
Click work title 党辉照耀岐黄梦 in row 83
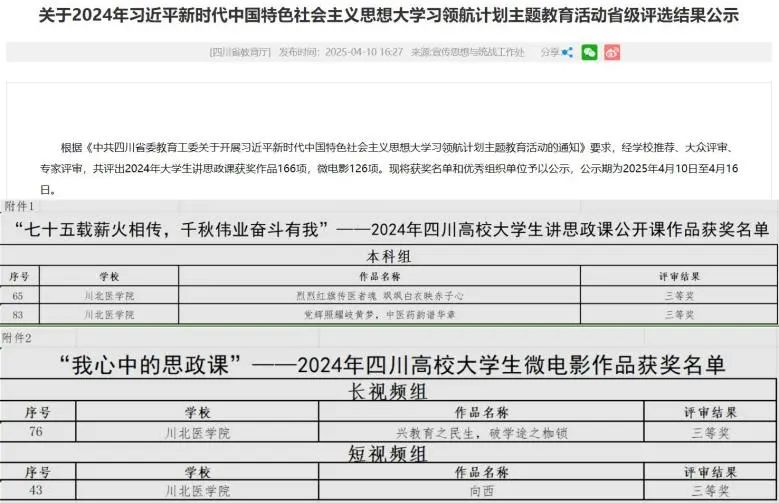pyautogui.click(x=379, y=315)
